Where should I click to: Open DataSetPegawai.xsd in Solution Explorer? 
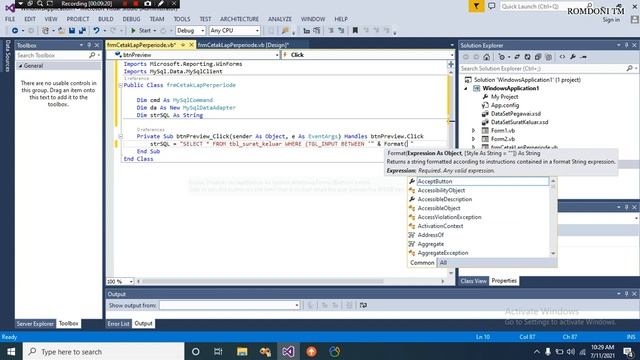tap(516, 114)
